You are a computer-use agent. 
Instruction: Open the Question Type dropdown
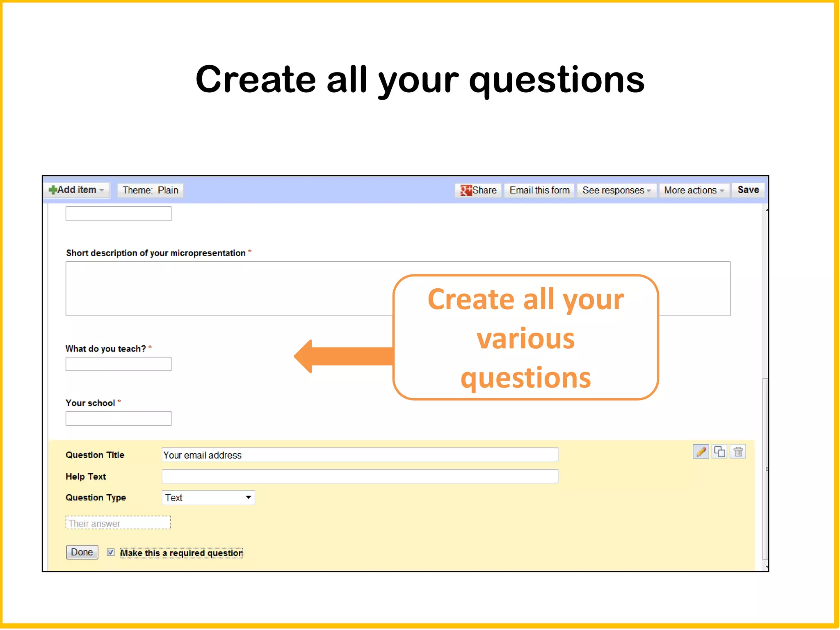point(208,498)
